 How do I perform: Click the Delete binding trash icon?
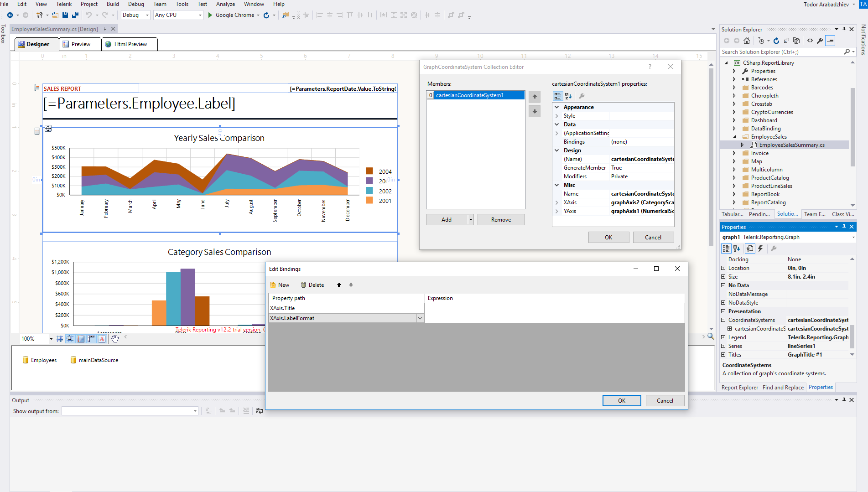(303, 285)
